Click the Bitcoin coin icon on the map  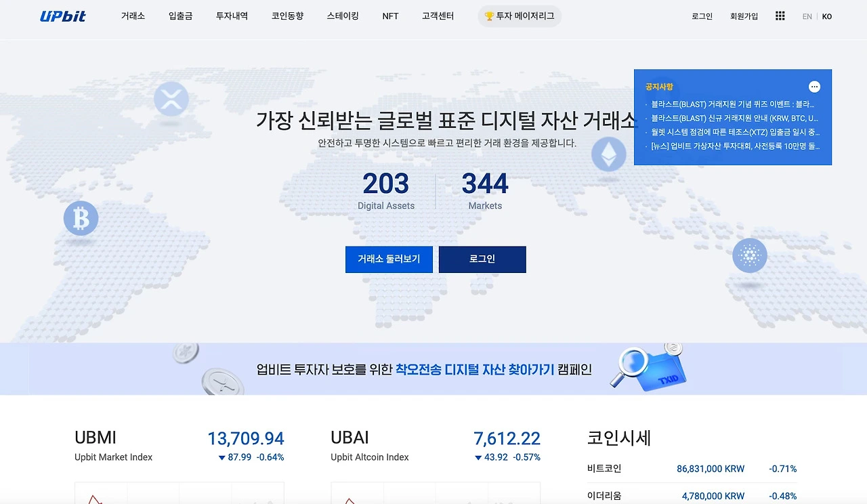pos(81,218)
